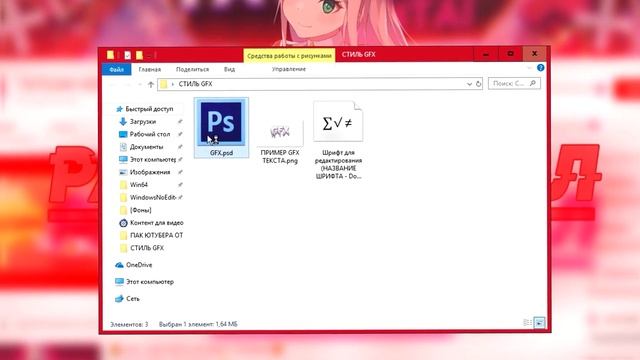Screen dimensions: 640x360
Task: Open Изображения in quick access
Action: (150, 172)
